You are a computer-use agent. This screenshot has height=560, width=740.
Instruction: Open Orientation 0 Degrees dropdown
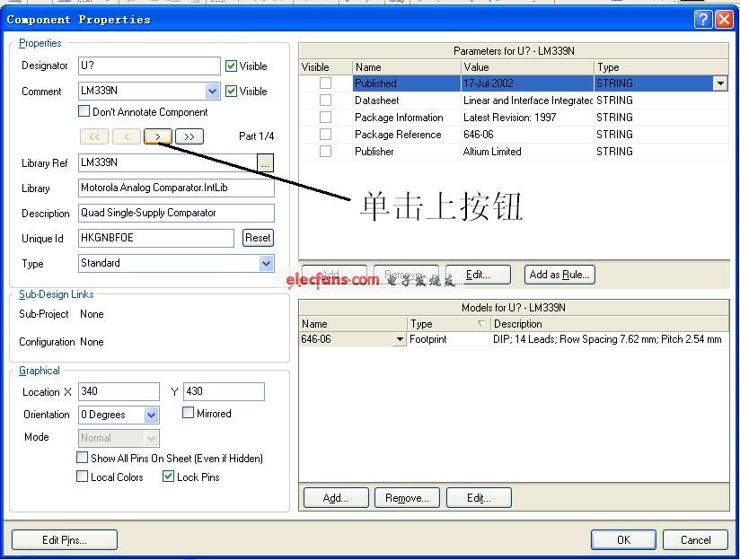pyautogui.click(x=151, y=416)
